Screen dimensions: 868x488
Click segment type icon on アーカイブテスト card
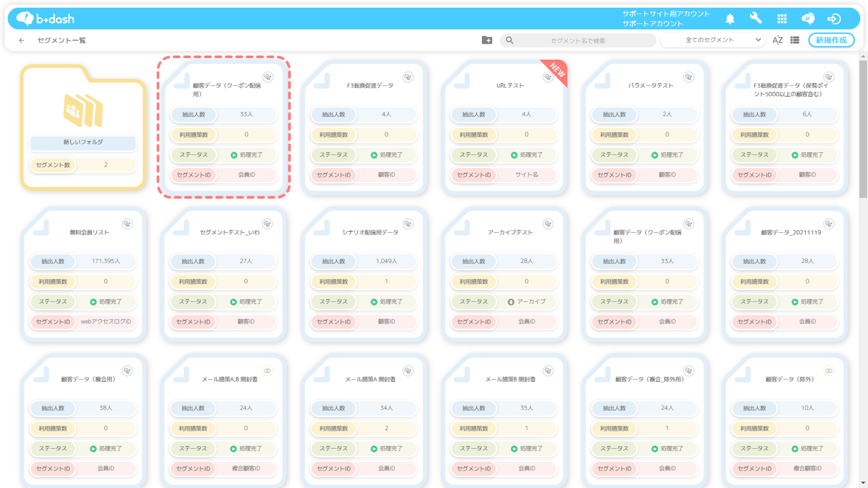(548, 224)
